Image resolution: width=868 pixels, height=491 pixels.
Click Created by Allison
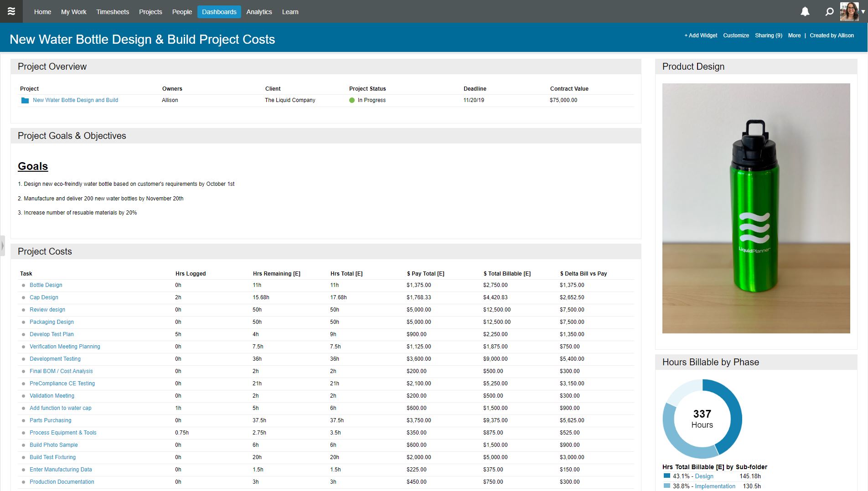832,36
